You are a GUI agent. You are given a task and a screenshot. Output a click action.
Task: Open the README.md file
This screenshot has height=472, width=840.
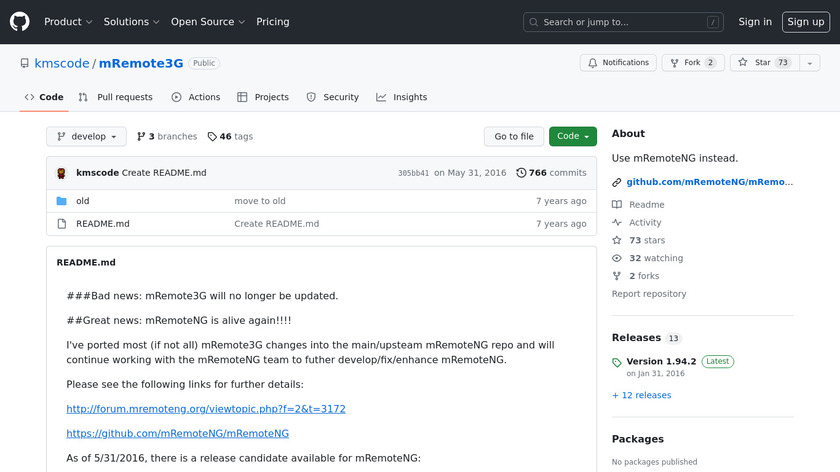[x=102, y=224]
